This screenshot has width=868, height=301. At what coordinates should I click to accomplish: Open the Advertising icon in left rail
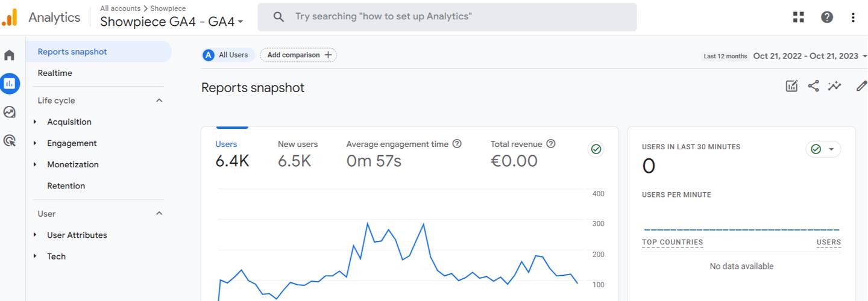point(10,140)
